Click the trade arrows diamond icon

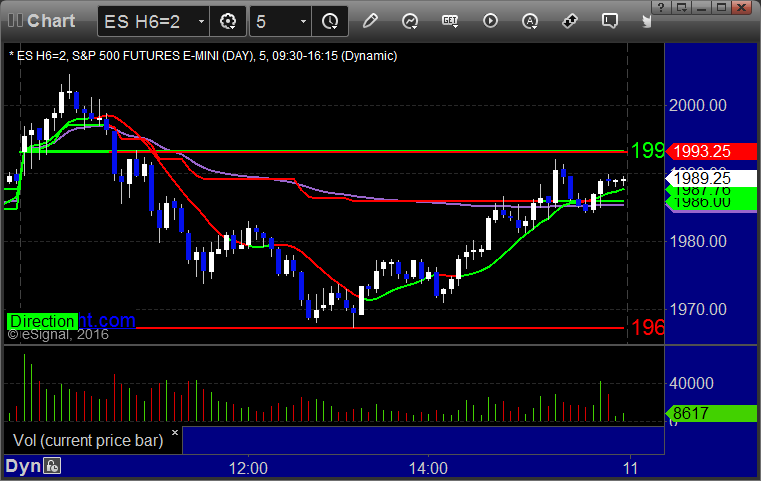pyautogui.click(x=570, y=21)
